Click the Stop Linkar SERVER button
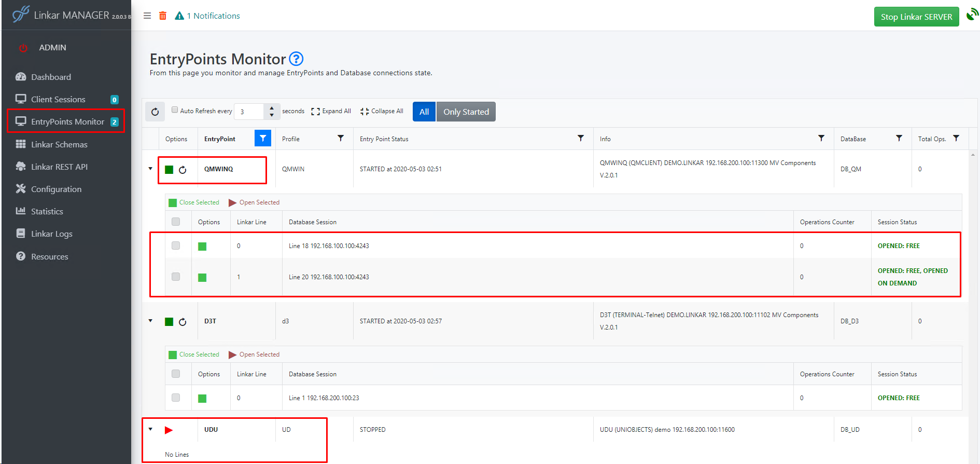The height and width of the screenshot is (464, 980). click(916, 17)
